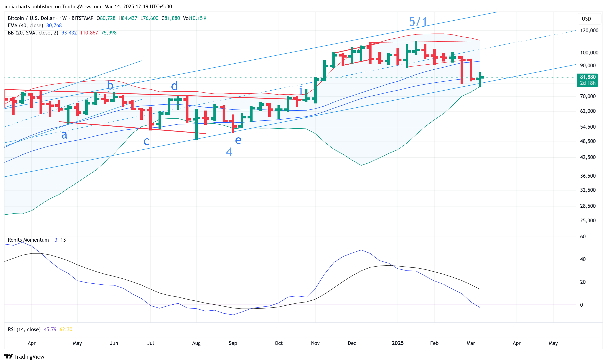Click the 36,500 price axis label

point(588,176)
